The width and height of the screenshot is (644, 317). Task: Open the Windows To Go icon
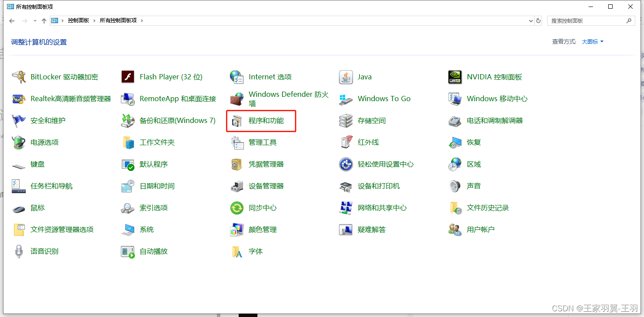point(346,99)
